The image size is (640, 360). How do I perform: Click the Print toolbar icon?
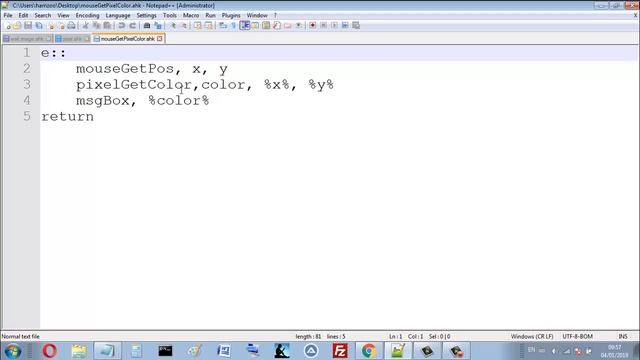(71, 25)
